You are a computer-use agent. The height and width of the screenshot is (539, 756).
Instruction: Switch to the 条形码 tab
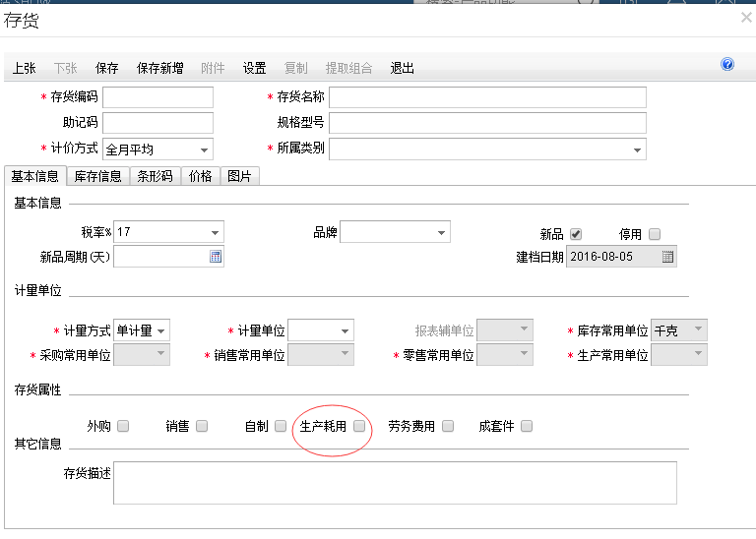pos(156,176)
